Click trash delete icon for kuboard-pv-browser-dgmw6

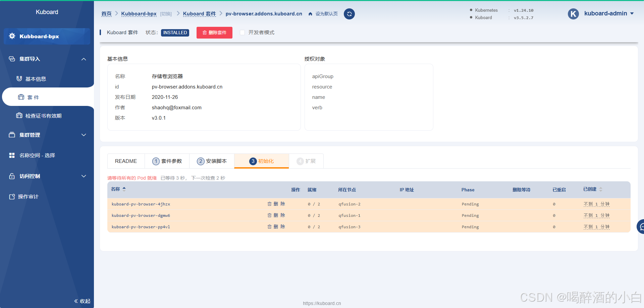pyautogui.click(x=270, y=215)
